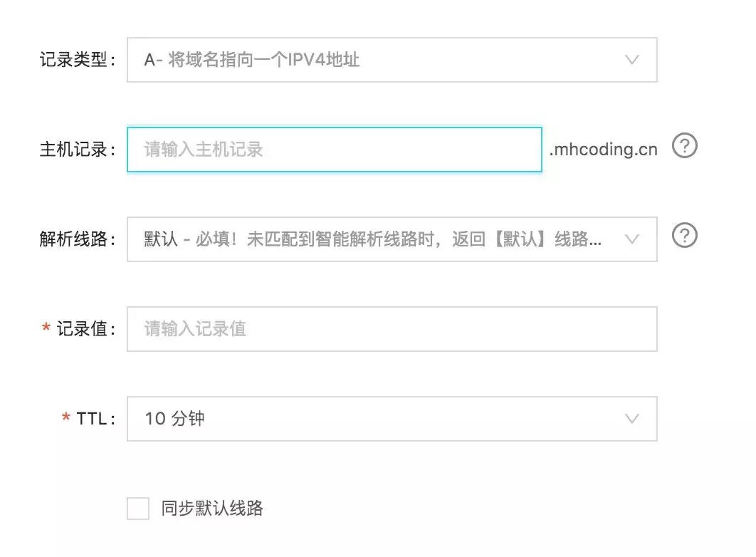Click the chevron arrow on the 解析线路 field
This screenshot has height=557, width=756.
click(632, 239)
